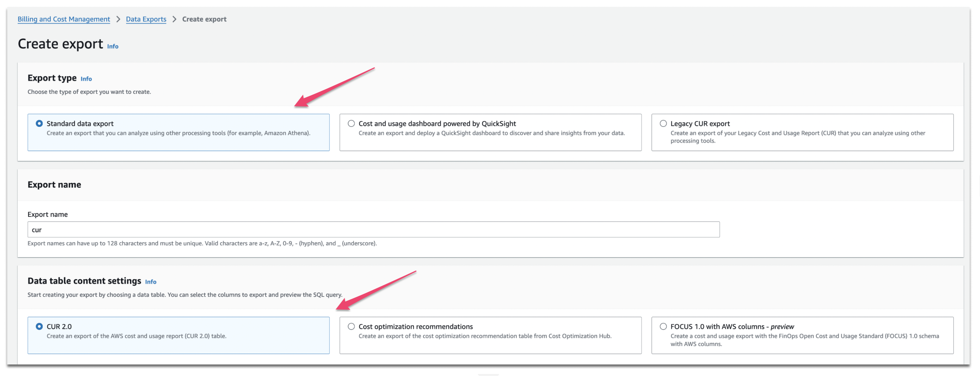Viewport: 980px width, 376px height.
Task: Open Info help for Export type section
Action: point(86,78)
